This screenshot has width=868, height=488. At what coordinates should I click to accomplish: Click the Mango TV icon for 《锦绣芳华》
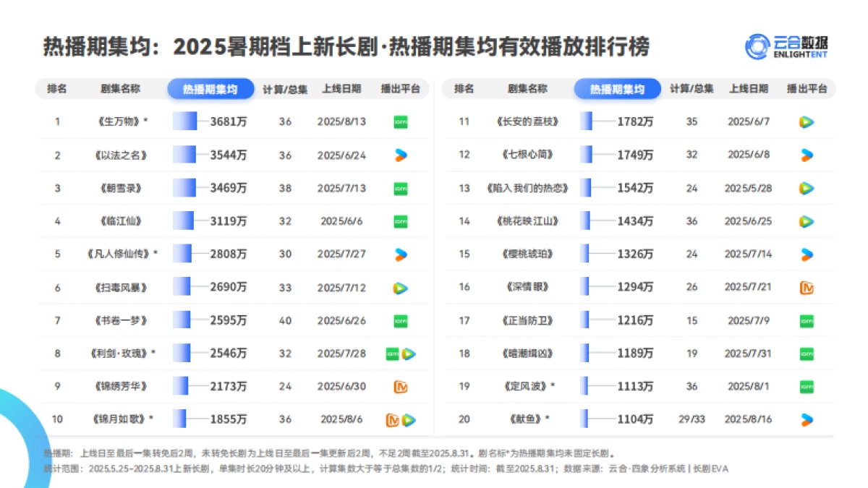click(400, 387)
